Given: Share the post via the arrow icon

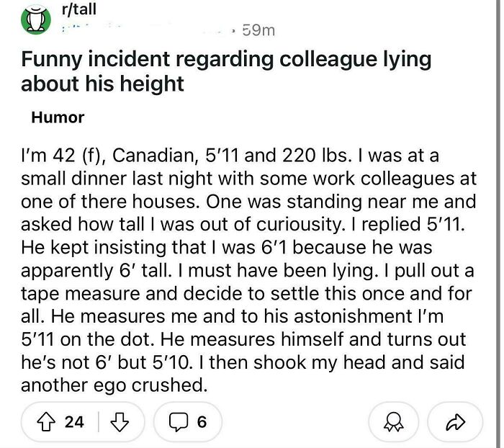Looking at the screenshot, I should (x=454, y=423).
